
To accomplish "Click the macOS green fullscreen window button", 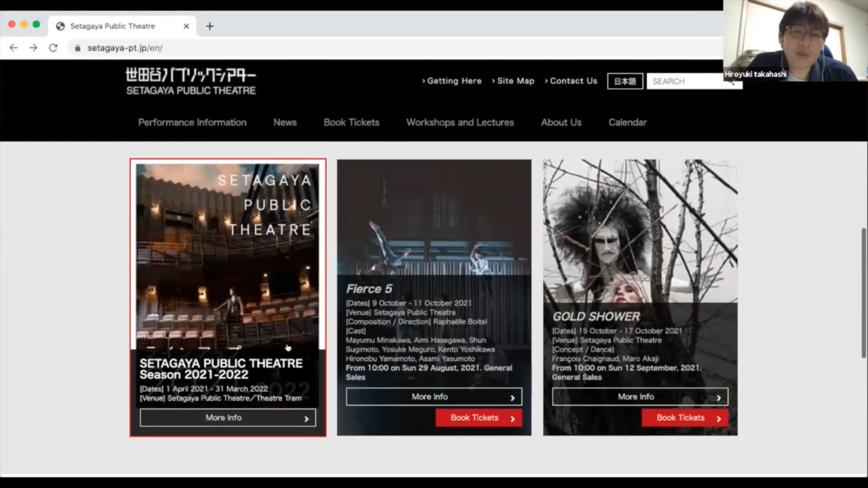I will (x=36, y=24).
